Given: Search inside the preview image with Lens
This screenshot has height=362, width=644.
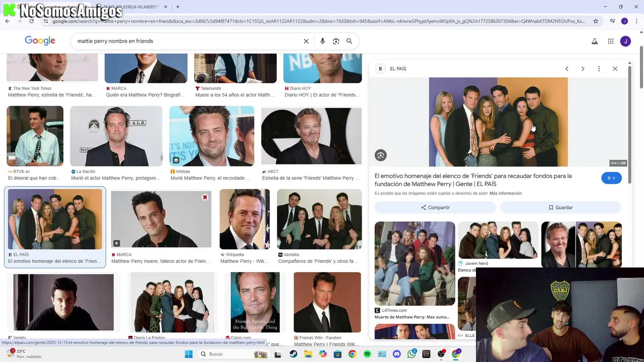Looking at the screenshot, I should click(x=380, y=155).
